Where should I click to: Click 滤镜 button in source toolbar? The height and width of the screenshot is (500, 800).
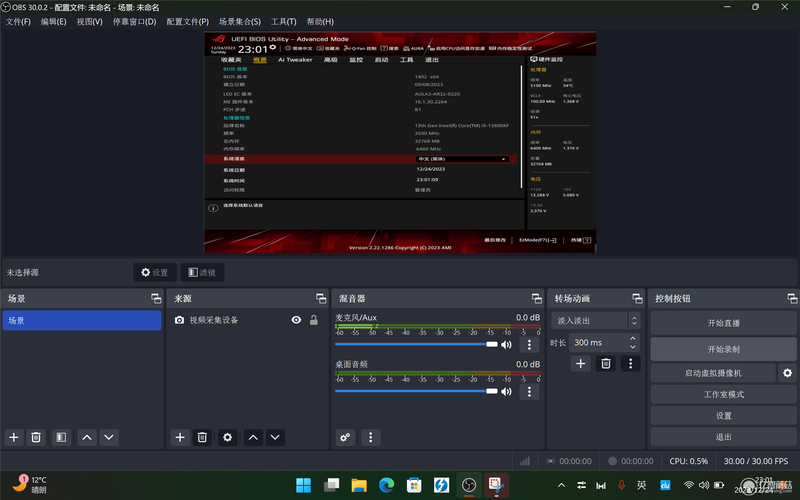click(202, 272)
